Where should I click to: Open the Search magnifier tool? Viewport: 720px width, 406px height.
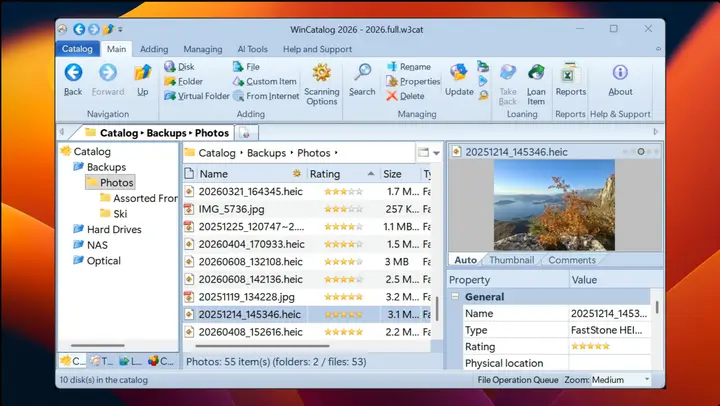362,73
